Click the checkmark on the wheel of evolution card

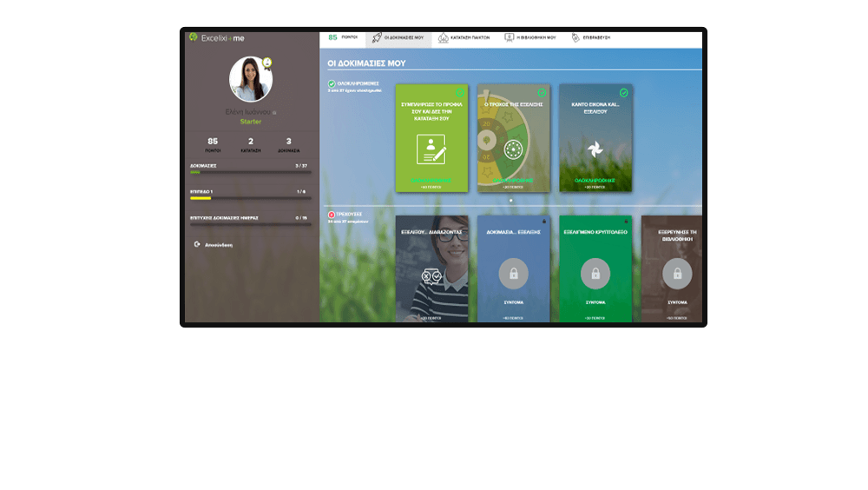point(542,92)
